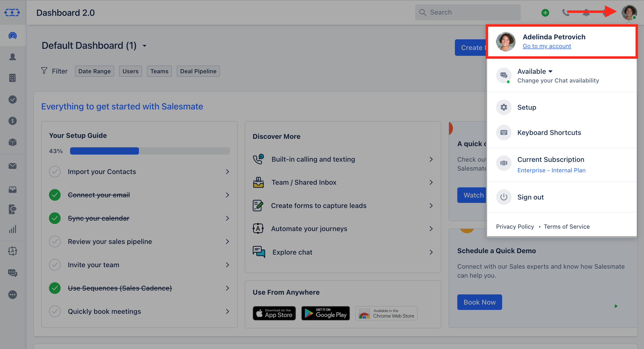Click the chat availability status icon
Image resolution: width=644 pixels, height=349 pixels.
pos(504,75)
